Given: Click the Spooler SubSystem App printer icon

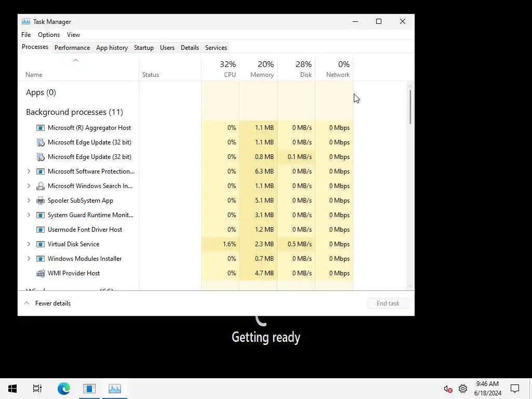Looking at the screenshot, I should tap(41, 201).
